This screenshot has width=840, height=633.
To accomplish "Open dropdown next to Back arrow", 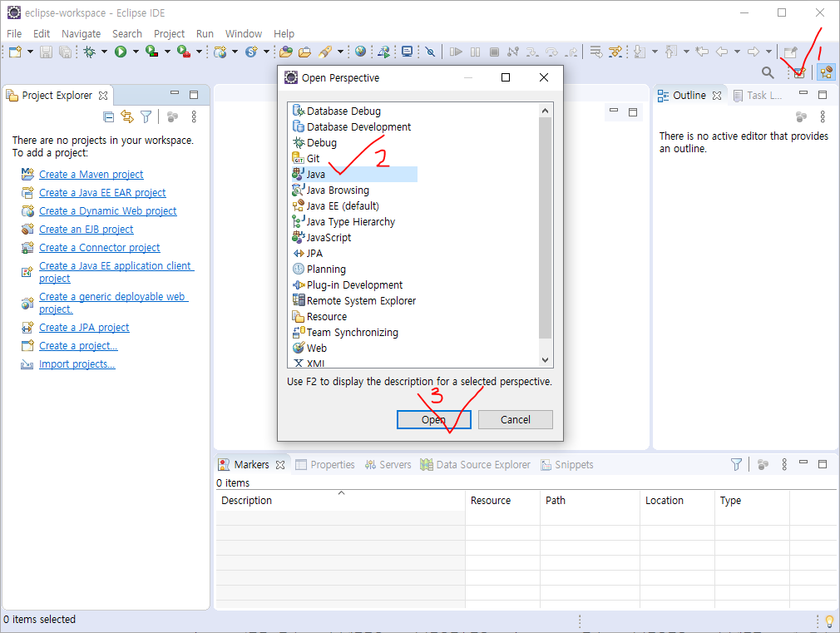I will coord(737,52).
